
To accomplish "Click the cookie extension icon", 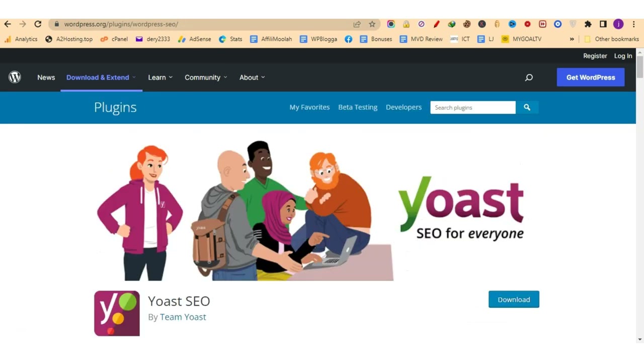I will (x=467, y=24).
